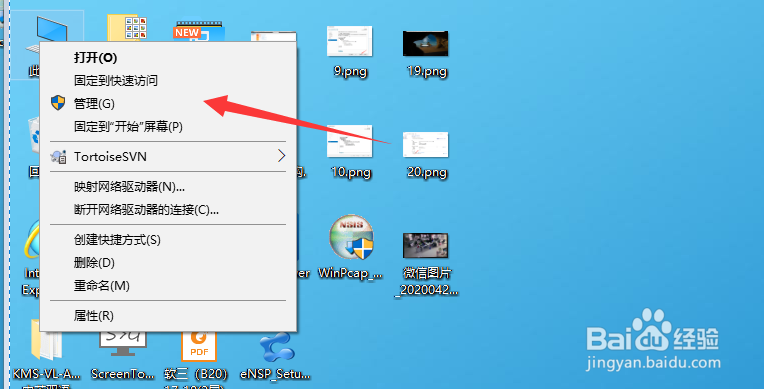This screenshot has width=764, height=389.
Task: Select 固定到"开始"屏幕(P) menu entry
Action: [168, 127]
